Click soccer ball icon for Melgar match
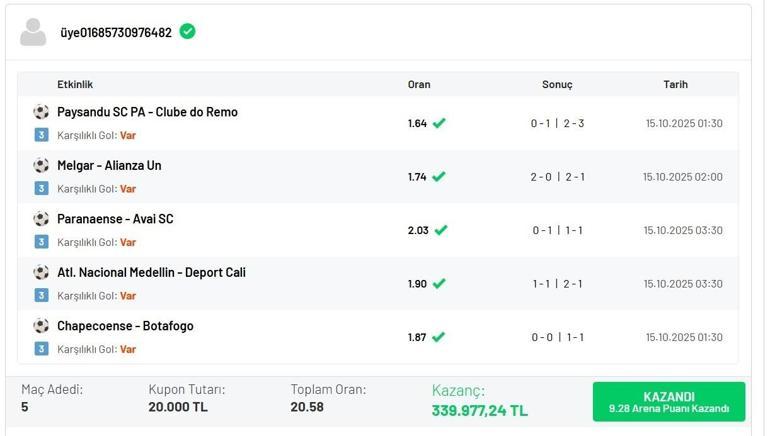The width and height of the screenshot is (770, 436). tap(41, 165)
